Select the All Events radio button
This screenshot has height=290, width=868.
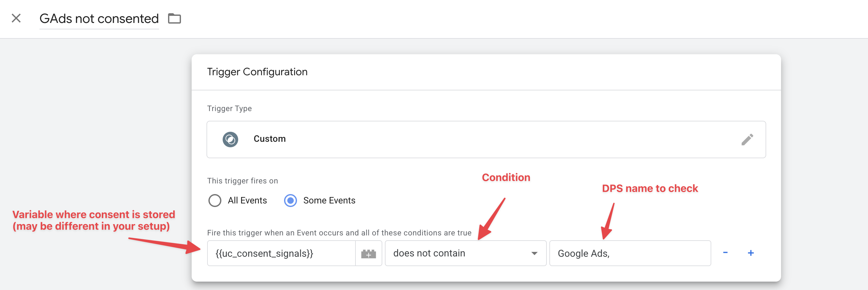tap(215, 201)
